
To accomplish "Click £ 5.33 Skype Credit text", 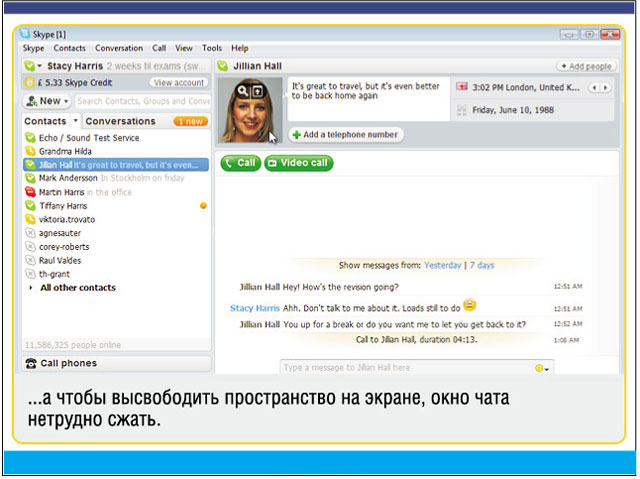I will (75, 82).
